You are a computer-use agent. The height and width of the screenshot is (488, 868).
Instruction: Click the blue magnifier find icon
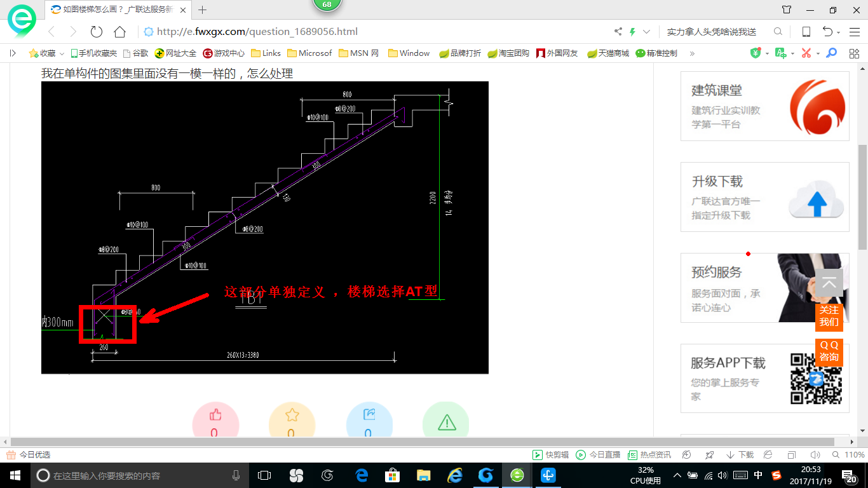[831, 53]
